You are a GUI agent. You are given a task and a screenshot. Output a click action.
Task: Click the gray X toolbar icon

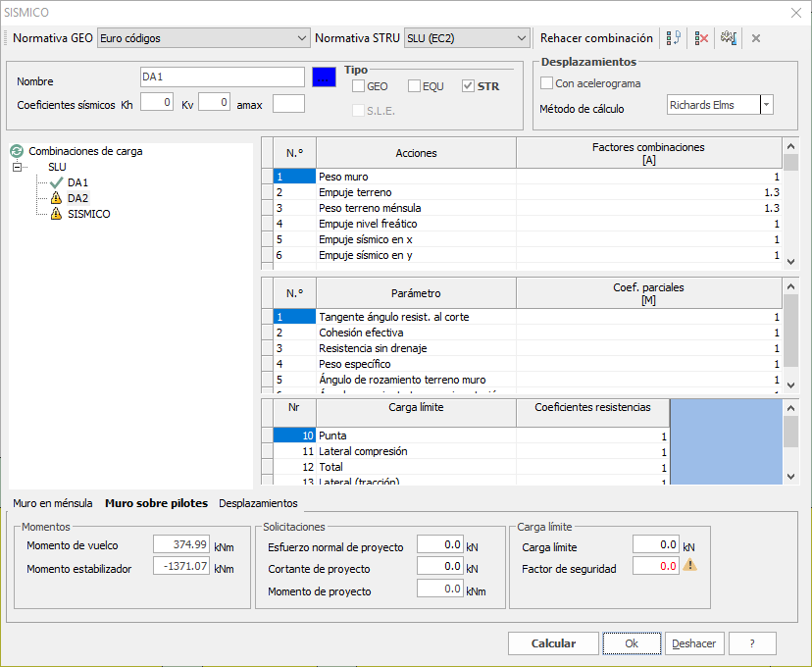tap(756, 38)
